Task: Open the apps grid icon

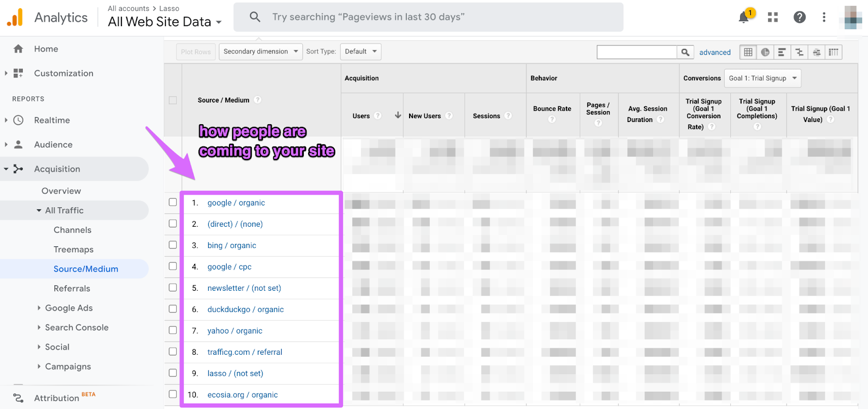Action: coord(773,17)
